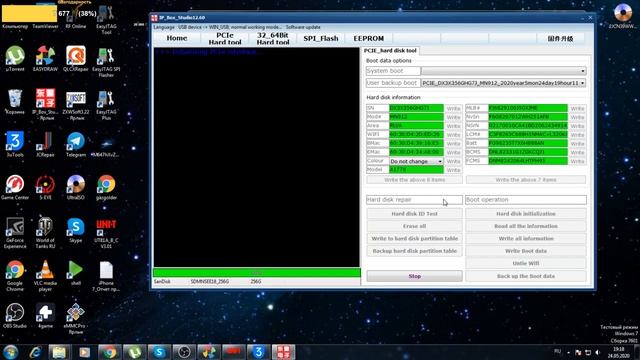Open EasyJTAG Tool desktop icon
The height and width of the screenshot is (360, 640).
pos(106,20)
